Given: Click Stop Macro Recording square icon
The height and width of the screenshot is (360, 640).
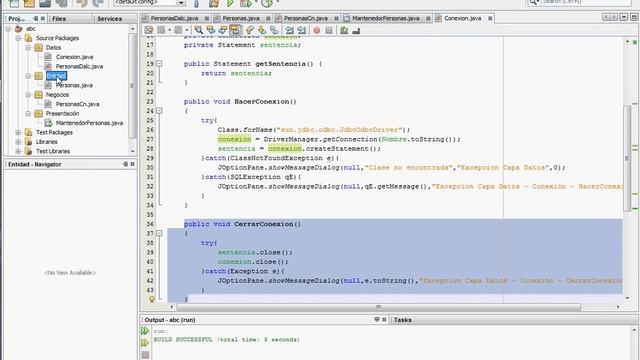Looking at the screenshot, I should tap(329, 30).
